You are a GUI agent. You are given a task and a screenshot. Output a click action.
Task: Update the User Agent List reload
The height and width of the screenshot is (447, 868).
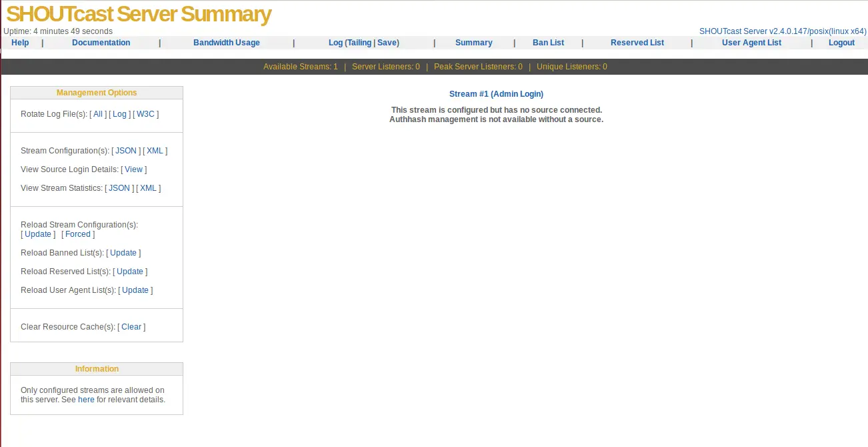[135, 290]
